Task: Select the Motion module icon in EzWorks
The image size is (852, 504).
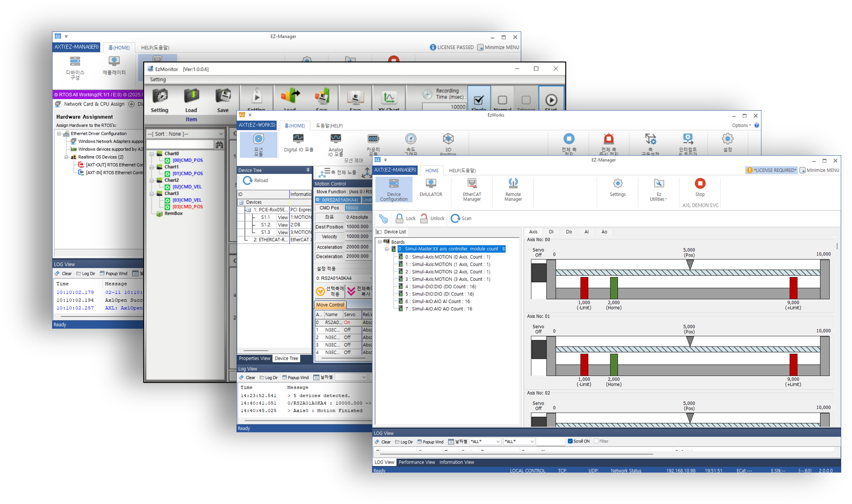Action: click(x=259, y=144)
